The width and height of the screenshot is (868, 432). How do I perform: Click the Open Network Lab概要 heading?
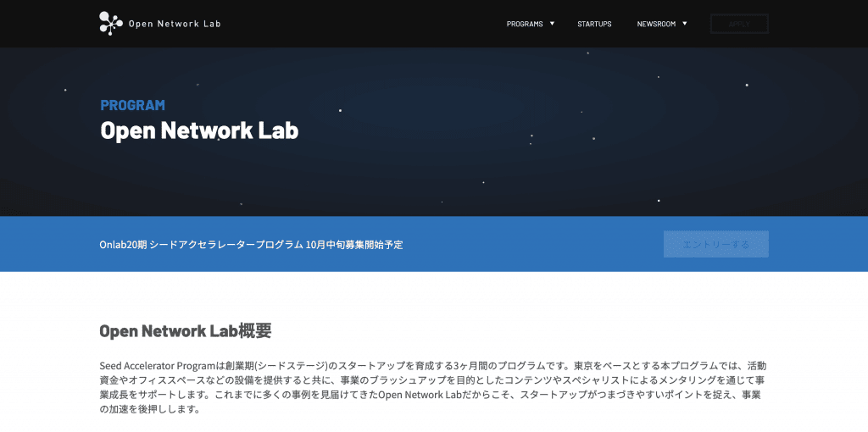click(186, 330)
